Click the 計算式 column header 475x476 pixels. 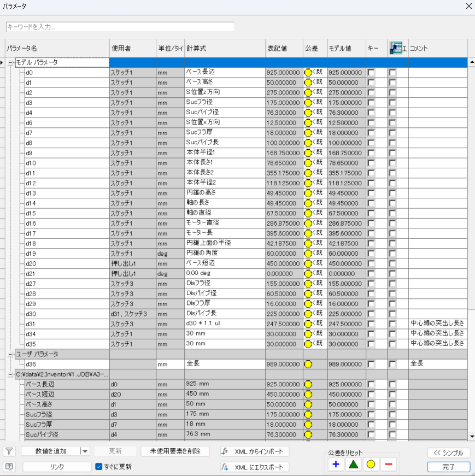(224, 48)
